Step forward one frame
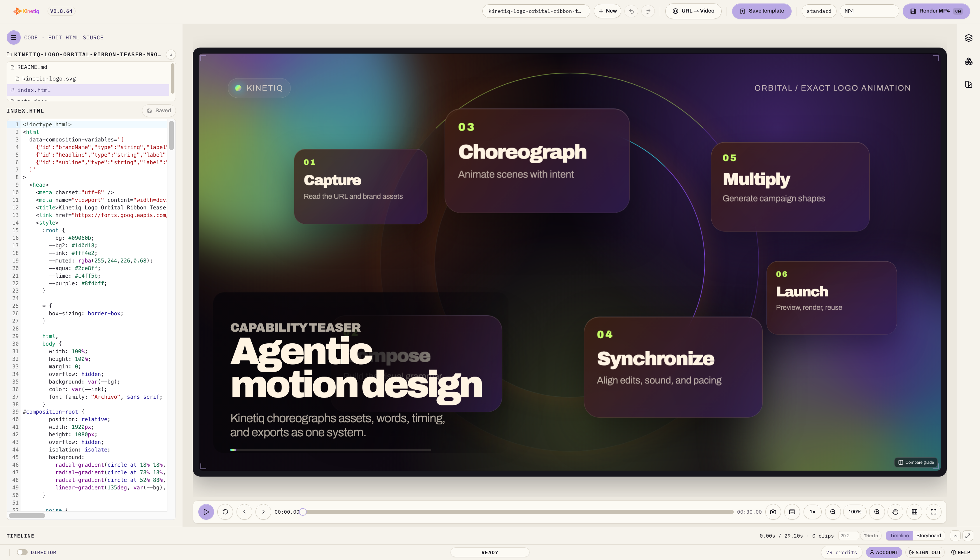This screenshot has width=980, height=560. point(263,512)
